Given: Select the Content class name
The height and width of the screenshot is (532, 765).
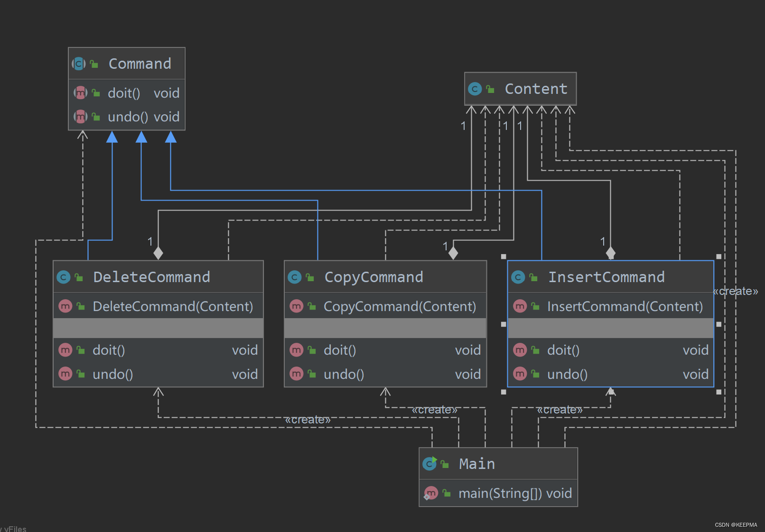Looking at the screenshot, I should pos(536,89).
